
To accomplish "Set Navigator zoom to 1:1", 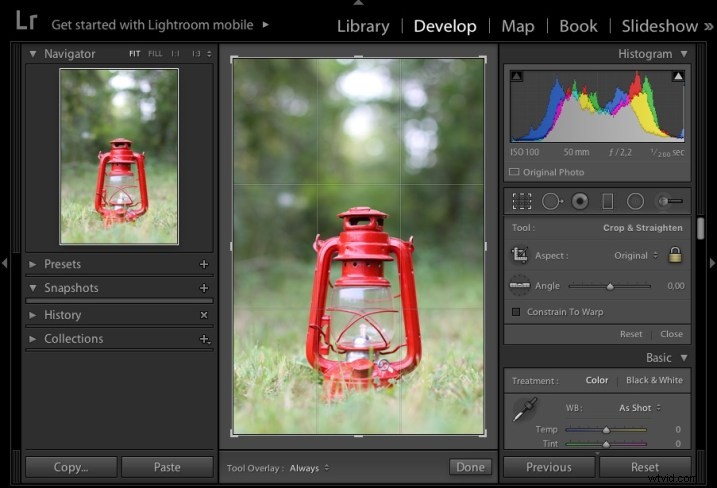I will pos(176,54).
